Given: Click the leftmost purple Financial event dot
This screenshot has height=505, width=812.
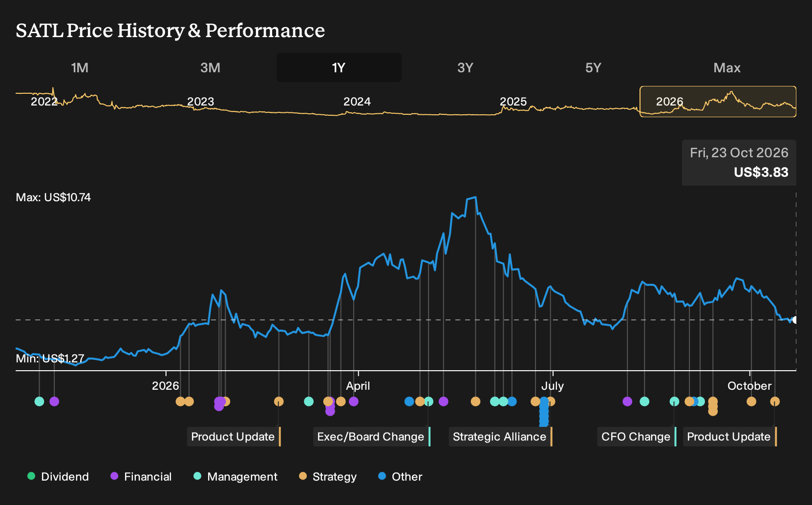Looking at the screenshot, I should coord(54,401).
